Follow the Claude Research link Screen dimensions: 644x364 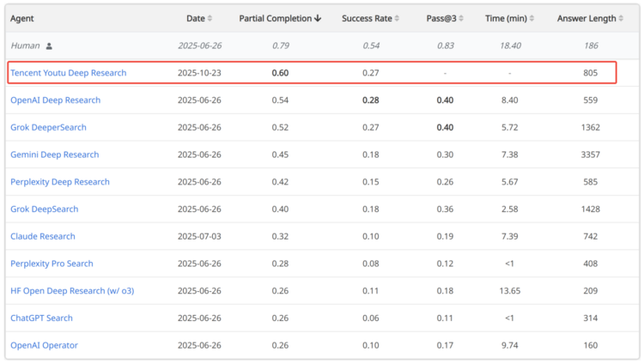43,237
